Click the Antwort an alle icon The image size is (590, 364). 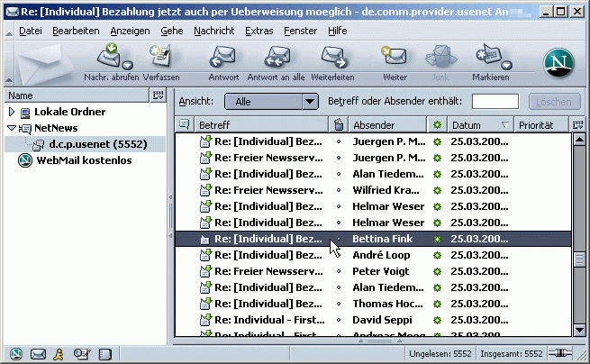click(275, 57)
